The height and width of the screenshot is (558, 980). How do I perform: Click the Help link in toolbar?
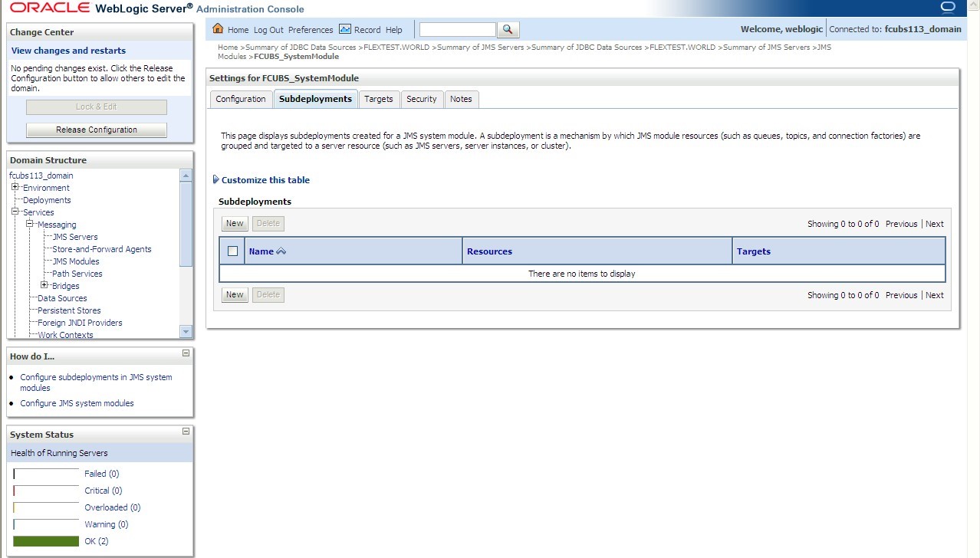click(x=394, y=30)
